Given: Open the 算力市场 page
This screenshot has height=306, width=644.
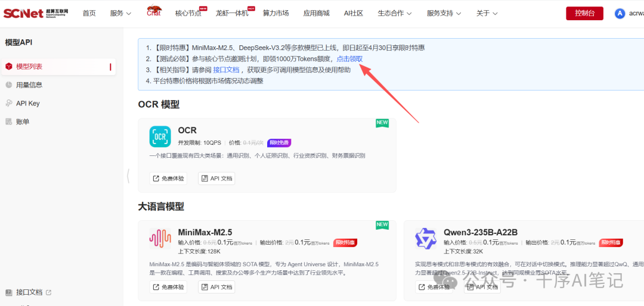Looking at the screenshot, I should coord(276,14).
